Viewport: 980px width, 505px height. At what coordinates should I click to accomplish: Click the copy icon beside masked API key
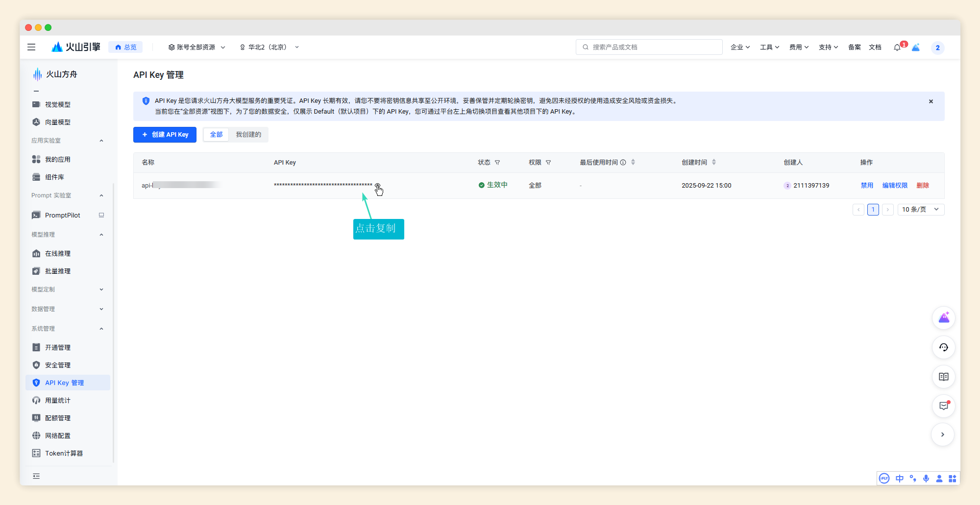pos(377,186)
